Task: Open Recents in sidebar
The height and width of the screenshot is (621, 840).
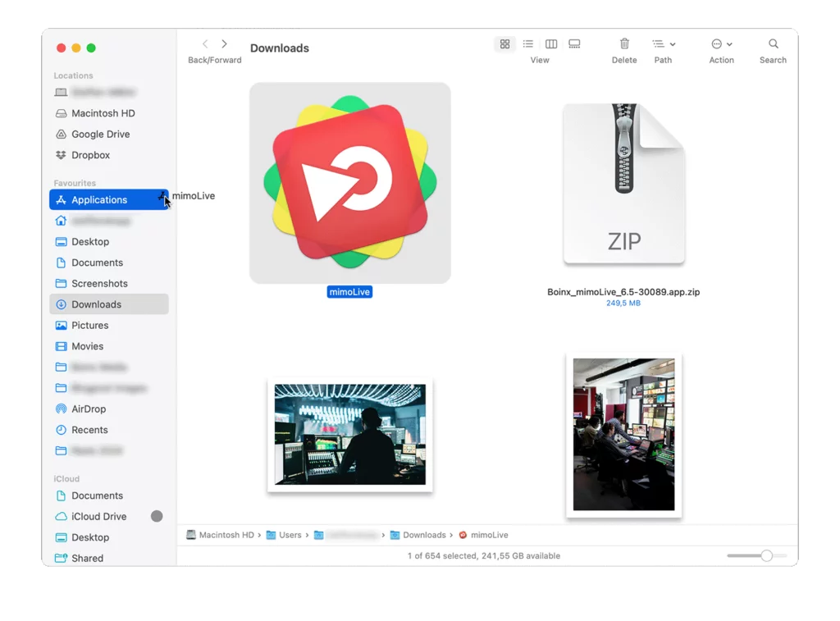Action: tap(109, 430)
